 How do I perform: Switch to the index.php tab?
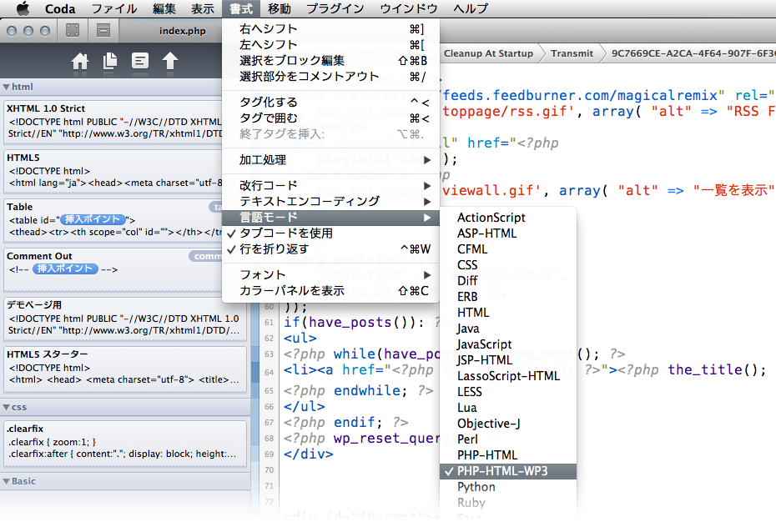pos(181,29)
